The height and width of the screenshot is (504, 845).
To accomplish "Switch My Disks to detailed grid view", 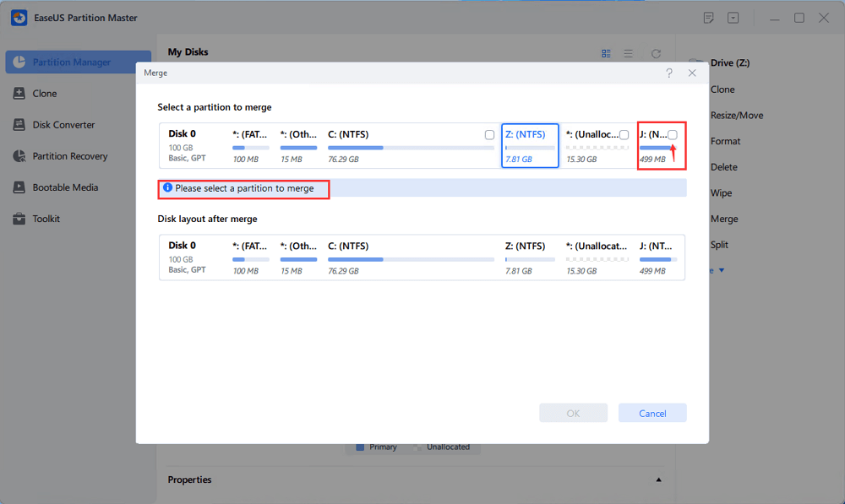I will [606, 53].
